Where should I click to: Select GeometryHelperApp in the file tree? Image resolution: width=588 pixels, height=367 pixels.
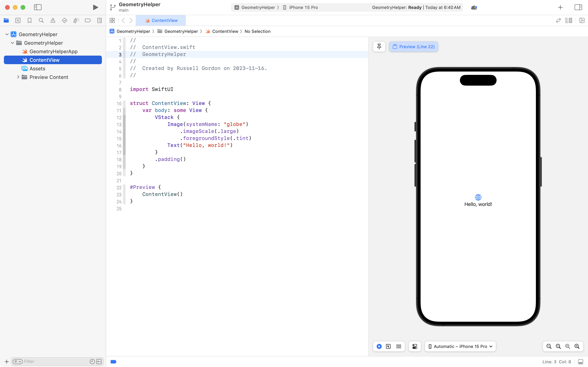tap(53, 52)
